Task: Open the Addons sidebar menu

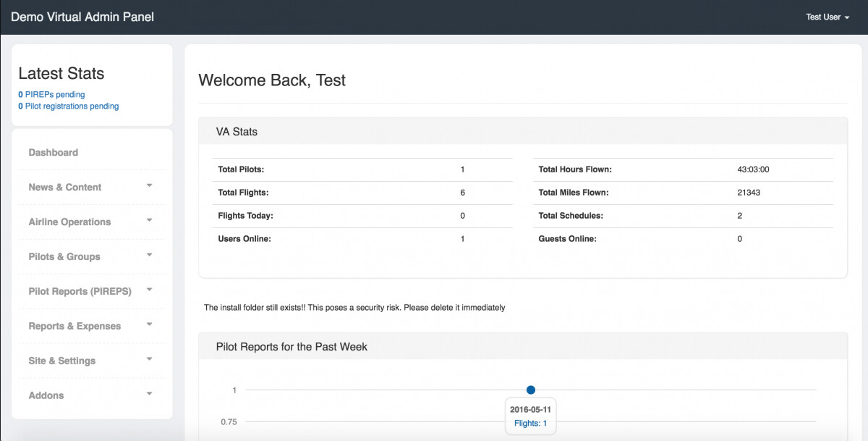Action: coord(46,395)
